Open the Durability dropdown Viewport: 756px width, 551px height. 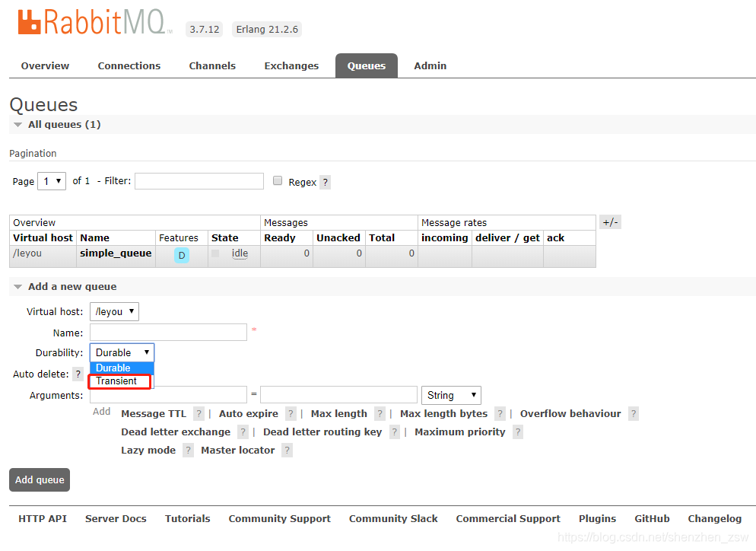(x=122, y=352)
